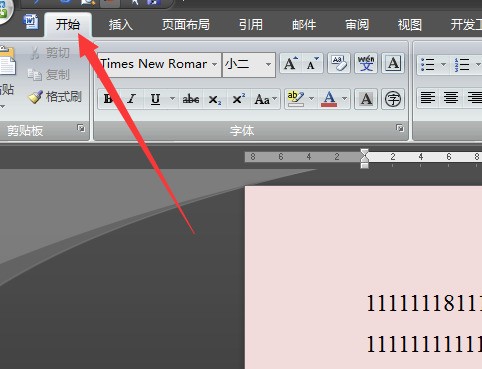Apply numbered list
The width and height of the screenshot is (482, 369).
(462, 64)
